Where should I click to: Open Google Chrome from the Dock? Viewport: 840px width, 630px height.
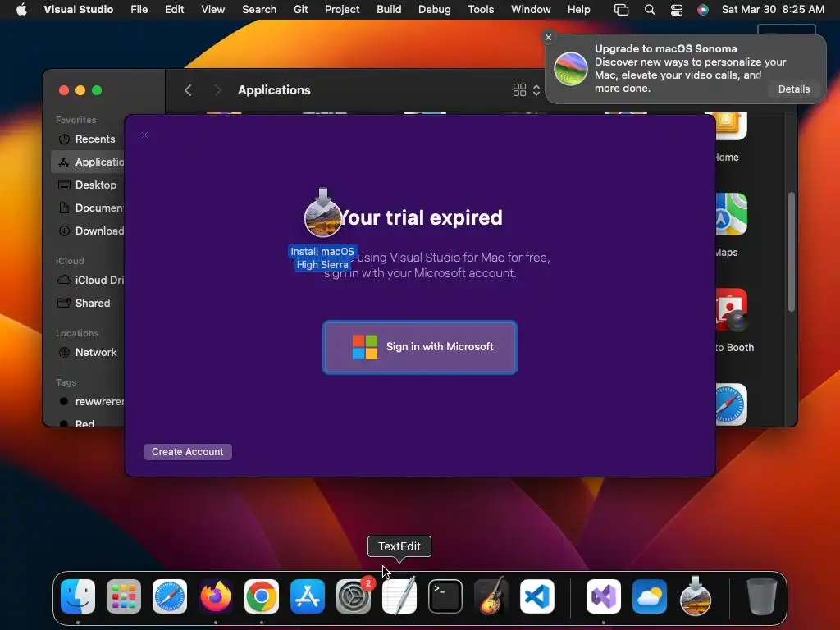coord(262,596)
